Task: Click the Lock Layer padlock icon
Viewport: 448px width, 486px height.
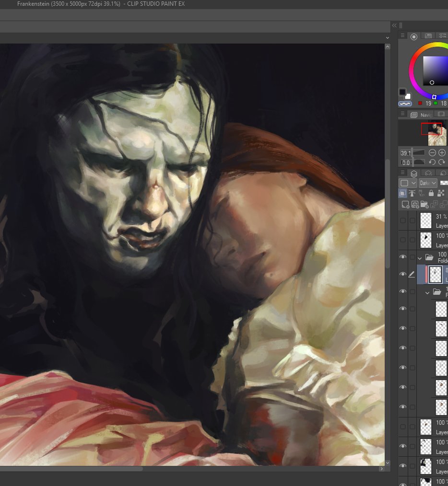Action: click(x=431, y=193)
